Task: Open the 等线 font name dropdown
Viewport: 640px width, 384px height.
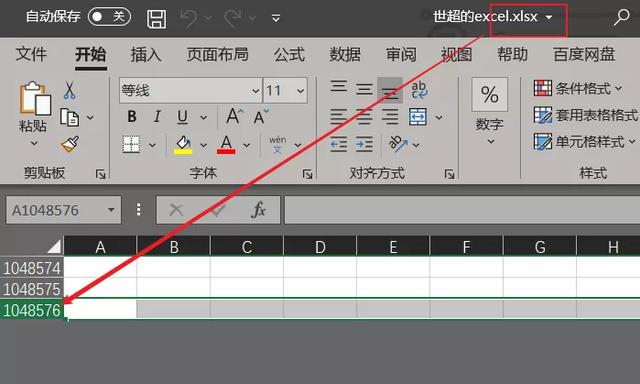Action: click(x=256, y=91)
